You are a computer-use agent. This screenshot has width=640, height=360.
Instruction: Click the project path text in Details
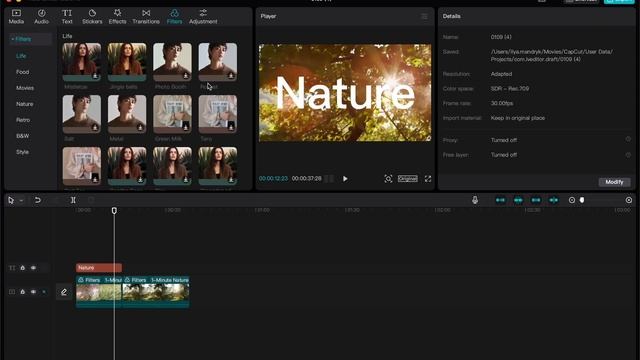tap(551, 56)
